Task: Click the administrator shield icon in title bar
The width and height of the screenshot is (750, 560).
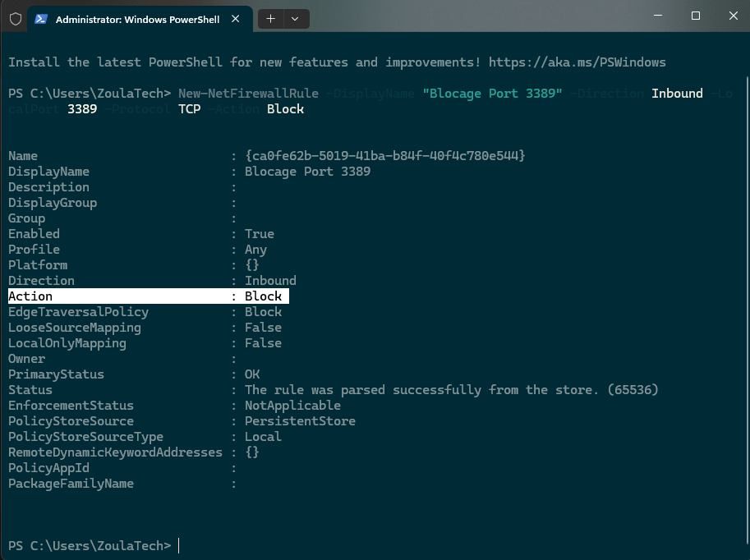Action: coord(15,19)
